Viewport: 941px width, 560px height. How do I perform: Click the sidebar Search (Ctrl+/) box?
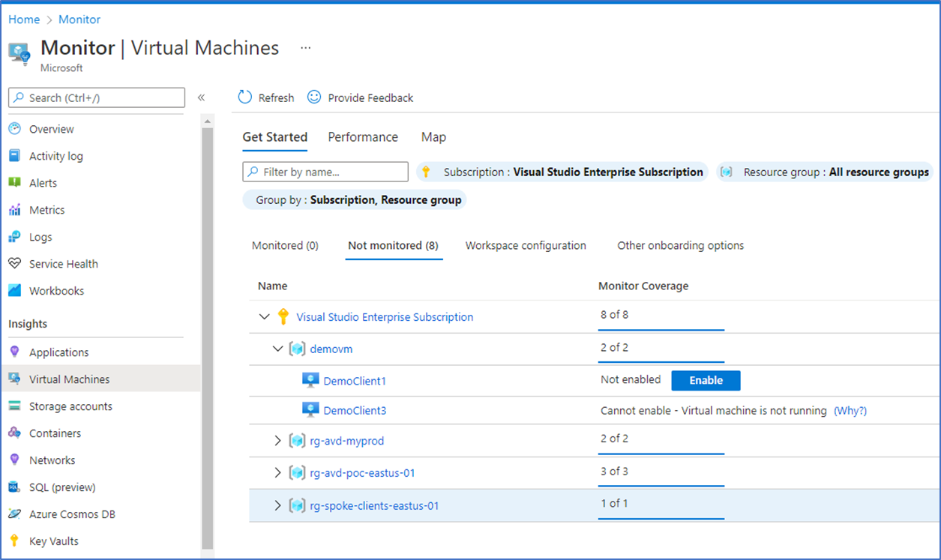[x=97, y=97]
